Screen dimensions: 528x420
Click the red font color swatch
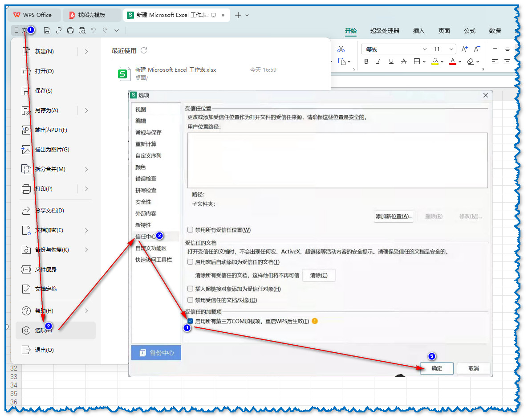click(x=453, y=61)
